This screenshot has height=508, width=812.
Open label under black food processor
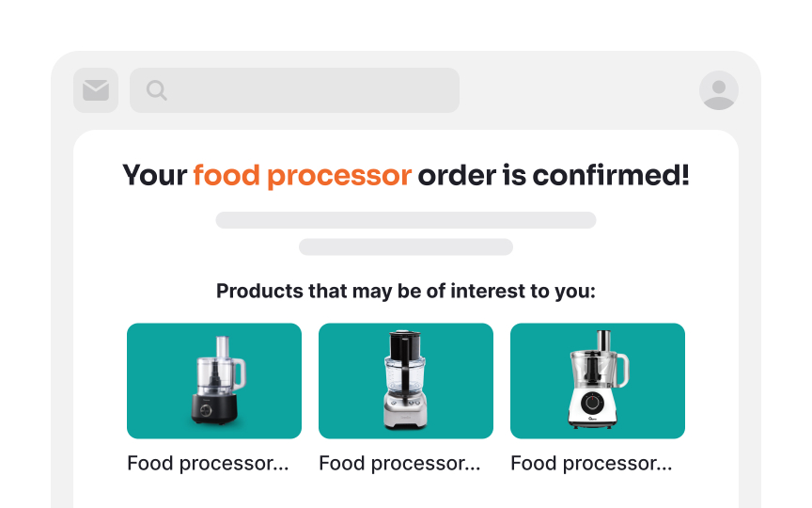208,464
